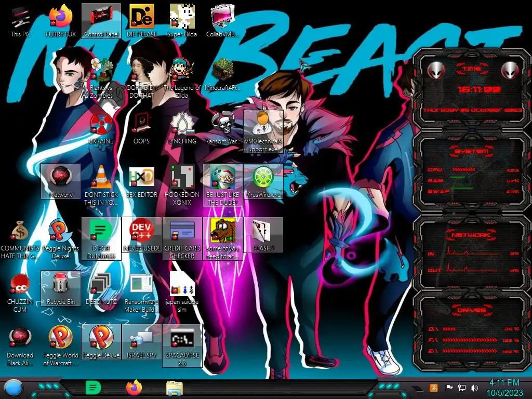Select the RansomWar skull icon
This screenshot has width=532, height=399.
pos(222,128)
